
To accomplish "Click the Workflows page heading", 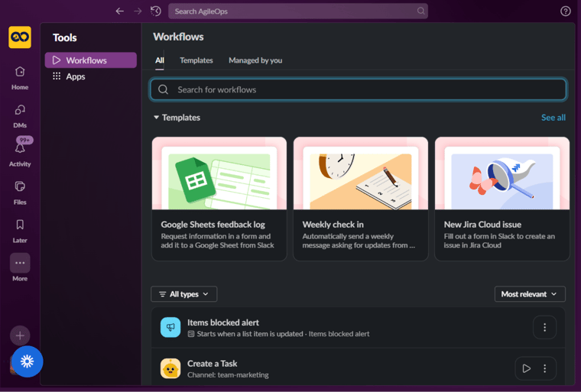I will point(179,37).
